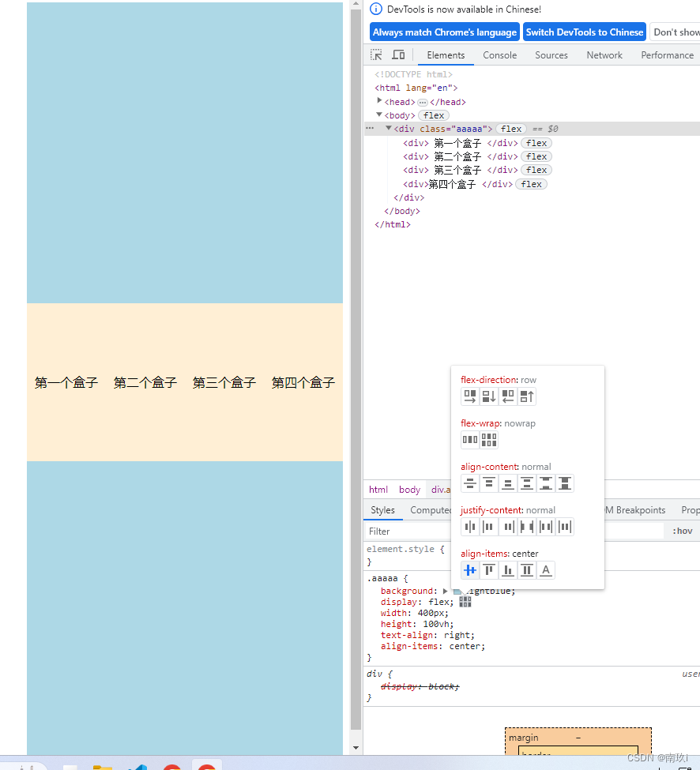700x770 pixels.
Task: Set align-items to baseline in the flex editor
Action: [x=545, y=569]
